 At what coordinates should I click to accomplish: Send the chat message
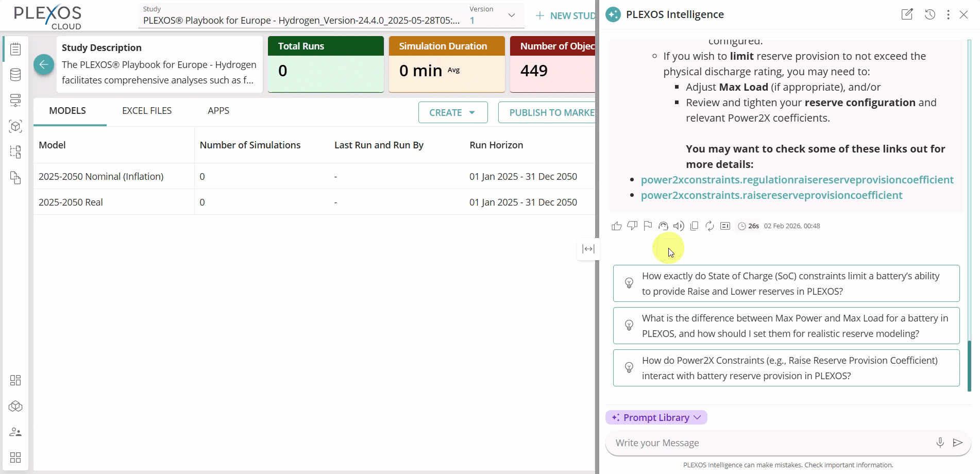[958, 443]
